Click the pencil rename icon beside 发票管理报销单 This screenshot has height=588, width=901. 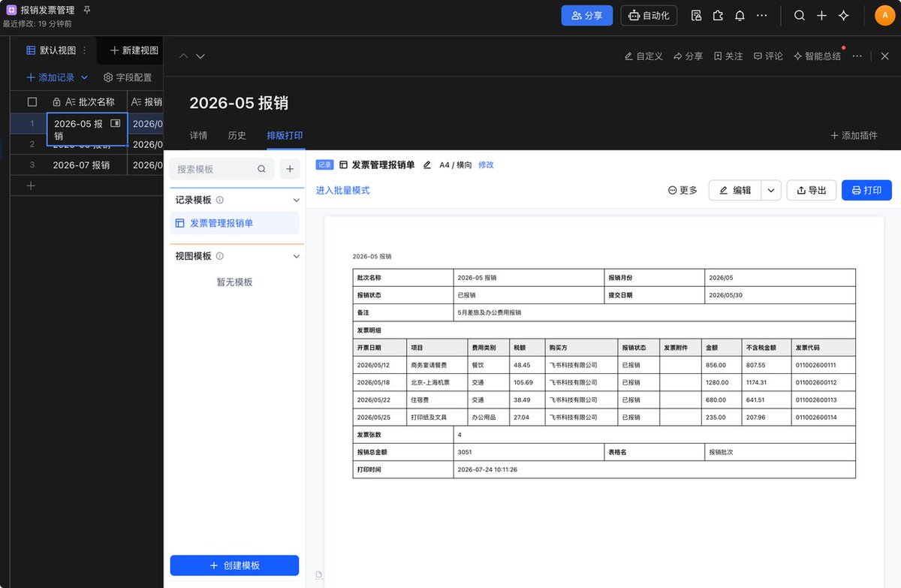tap(427, 165)
